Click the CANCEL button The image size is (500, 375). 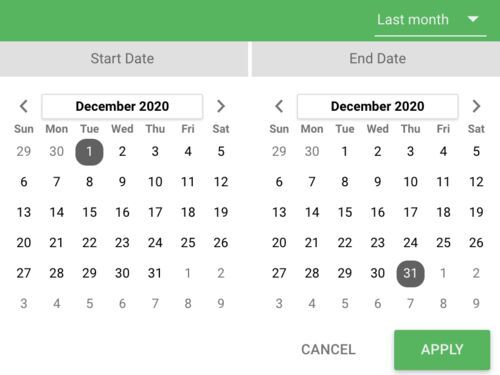pyautogui.click(x=328, y=350)
